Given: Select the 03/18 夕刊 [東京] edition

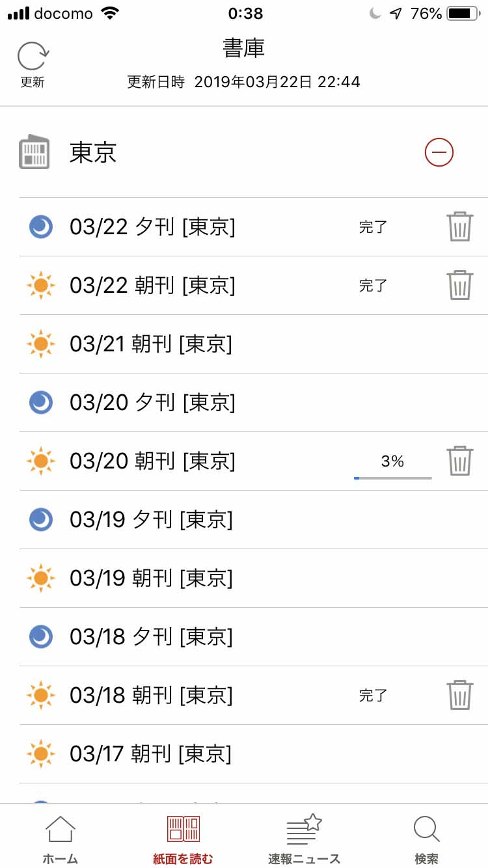Looking at the screenshot, I should (151, 636).
